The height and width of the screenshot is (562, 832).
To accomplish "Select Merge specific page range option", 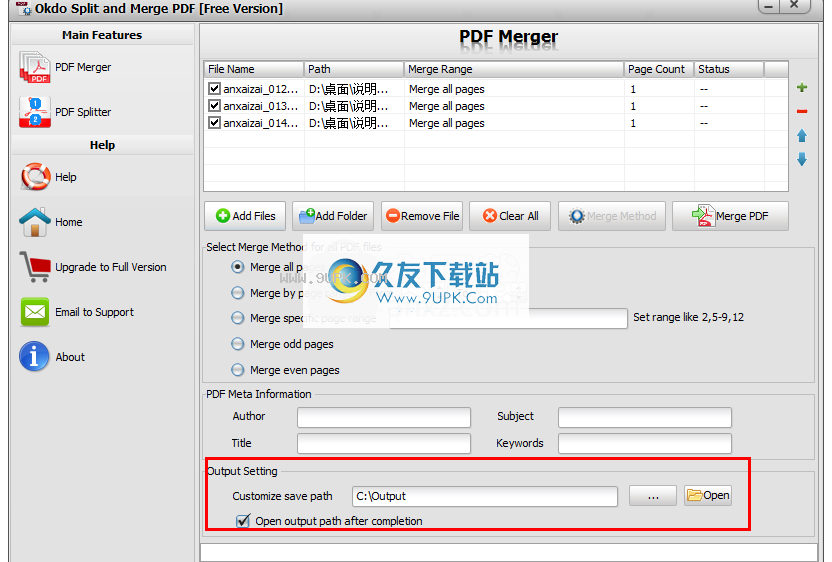I will click(238, 318).
